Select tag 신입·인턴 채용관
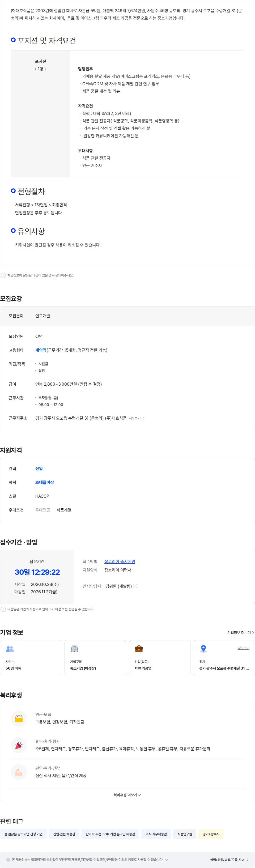This screenshot has width=255, height=868. (64, 834)
